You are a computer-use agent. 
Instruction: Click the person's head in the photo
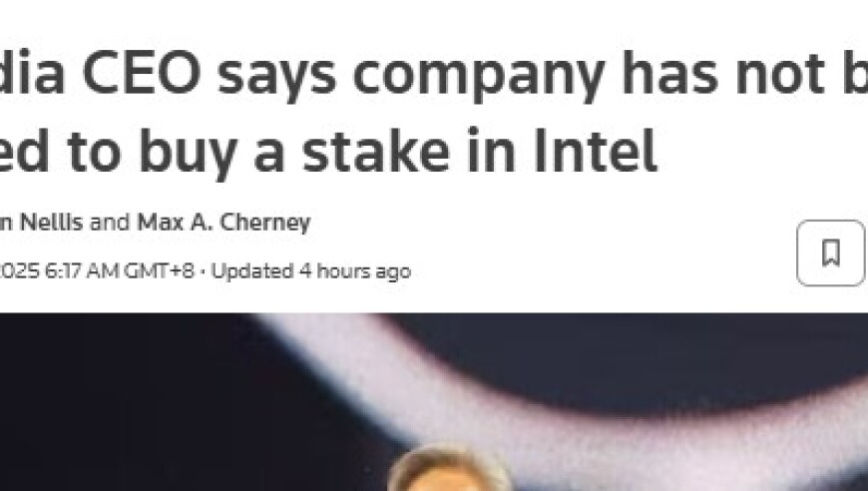tap(447, 468)
